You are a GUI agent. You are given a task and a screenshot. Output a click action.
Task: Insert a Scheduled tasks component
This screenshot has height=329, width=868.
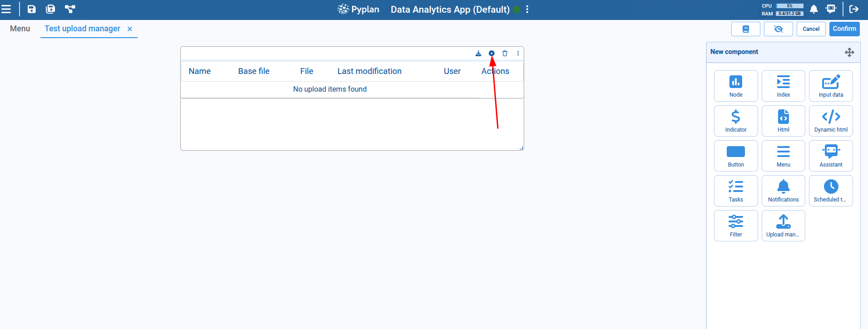click(x=830, y=191)
